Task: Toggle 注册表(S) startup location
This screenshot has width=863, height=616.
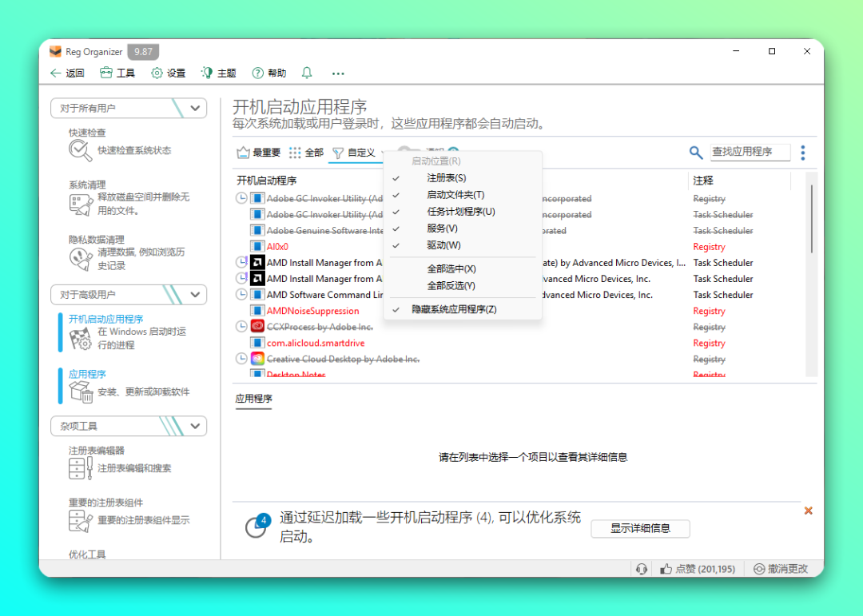Action: coord(463,178)
